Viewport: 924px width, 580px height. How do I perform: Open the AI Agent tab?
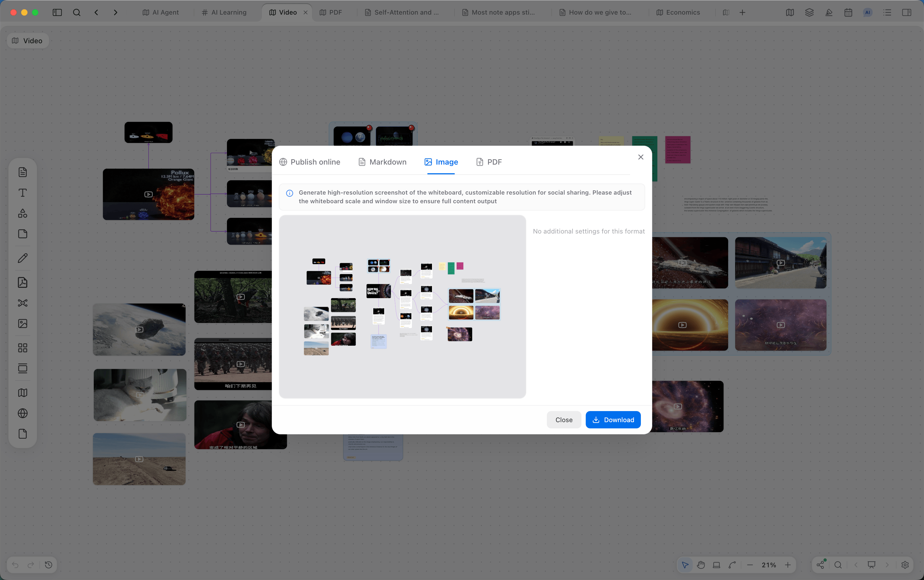tap(161, 12)
